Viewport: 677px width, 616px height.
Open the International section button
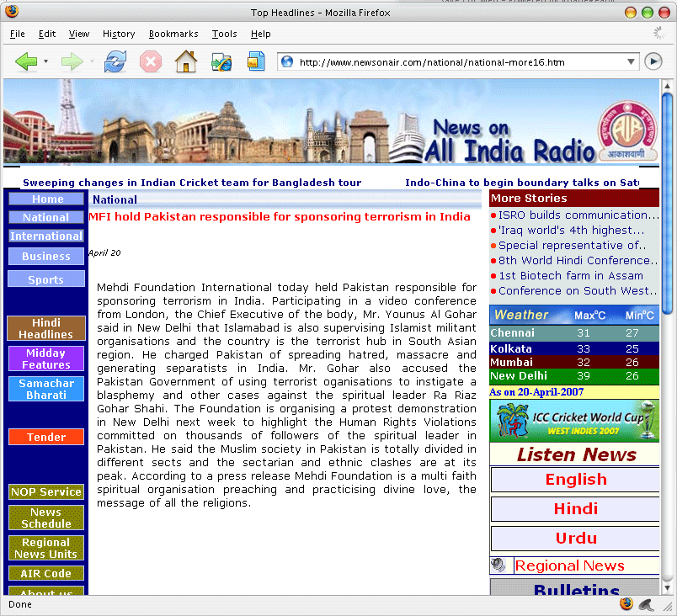[46, 236]
